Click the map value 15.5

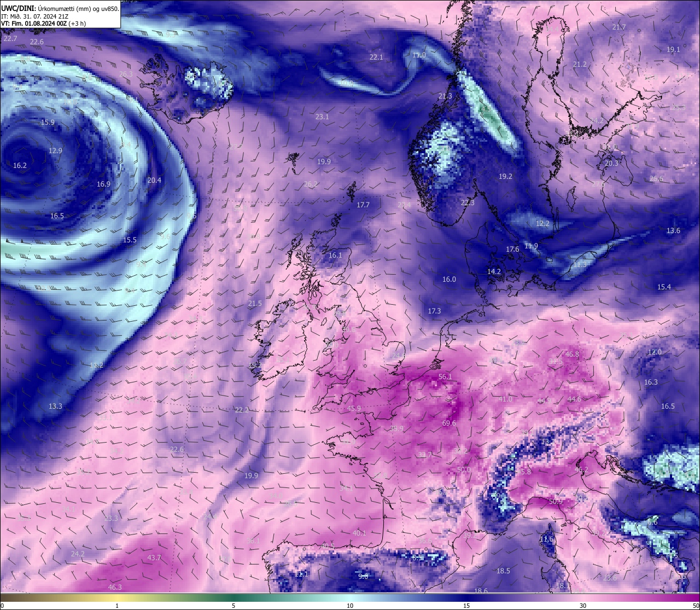[x=130, y=240]
